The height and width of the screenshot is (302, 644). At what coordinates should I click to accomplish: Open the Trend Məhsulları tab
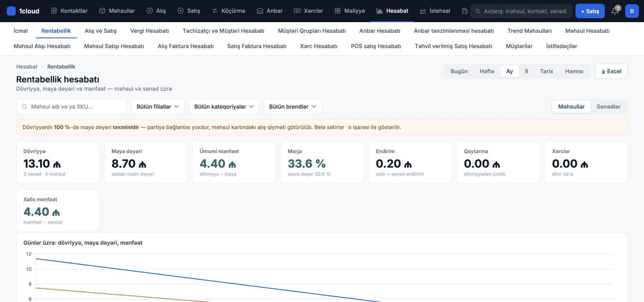point(529,31)
